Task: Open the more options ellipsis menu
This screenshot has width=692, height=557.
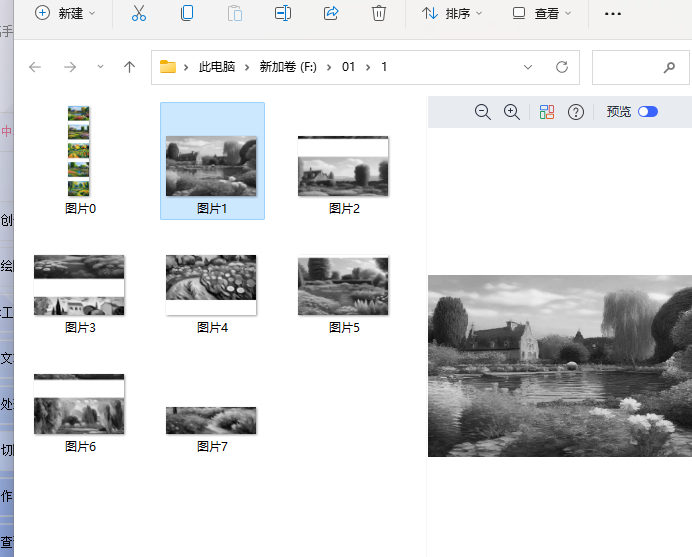Action: tap(613, 13)
